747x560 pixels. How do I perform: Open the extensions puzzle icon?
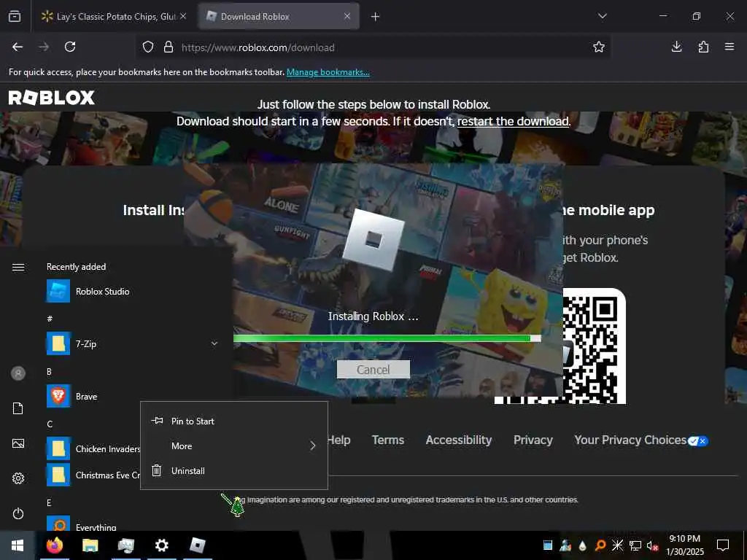tap(703, 47)
